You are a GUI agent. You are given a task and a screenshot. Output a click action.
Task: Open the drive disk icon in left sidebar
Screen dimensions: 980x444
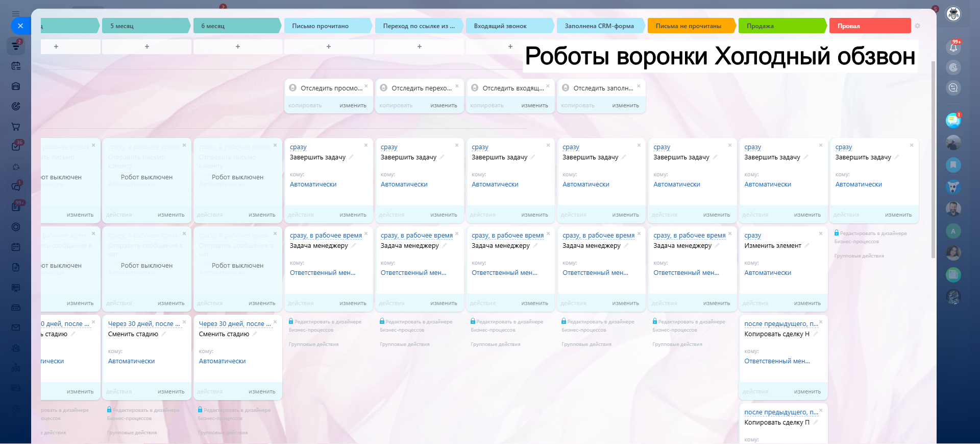click(x=16, y=308)
